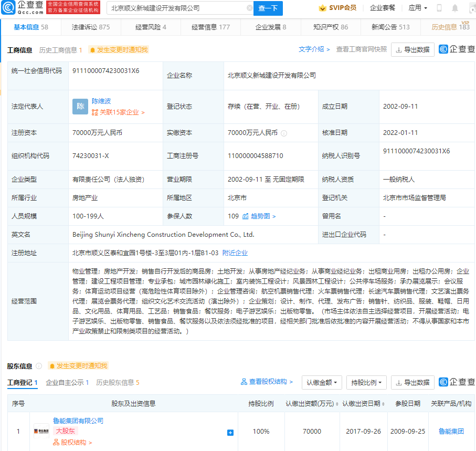Screen dimensions: 476x451
Task: Click the company name search input field
Action: tap(176, 8)
